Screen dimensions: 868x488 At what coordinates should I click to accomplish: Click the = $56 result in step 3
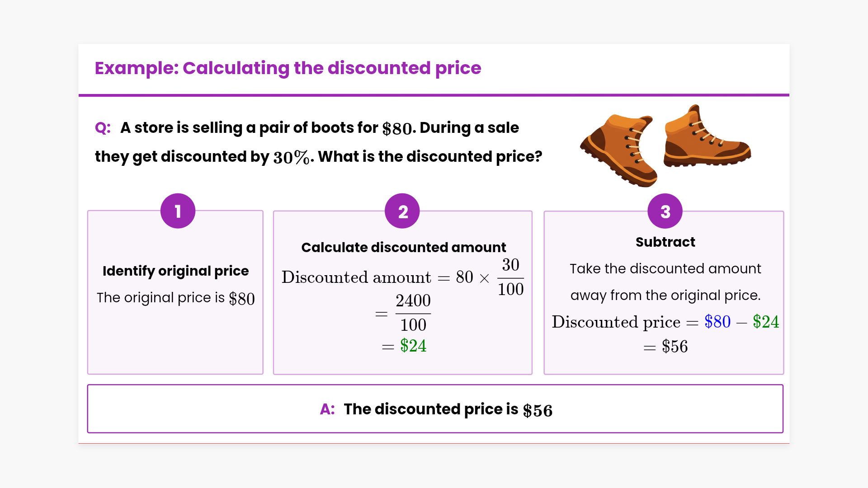(x=666, y=347)
